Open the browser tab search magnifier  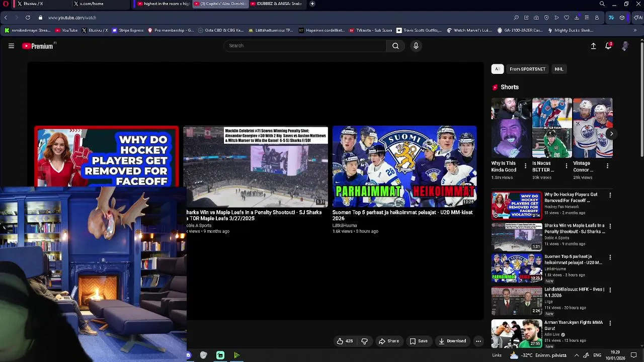click(x=602, y=4)
